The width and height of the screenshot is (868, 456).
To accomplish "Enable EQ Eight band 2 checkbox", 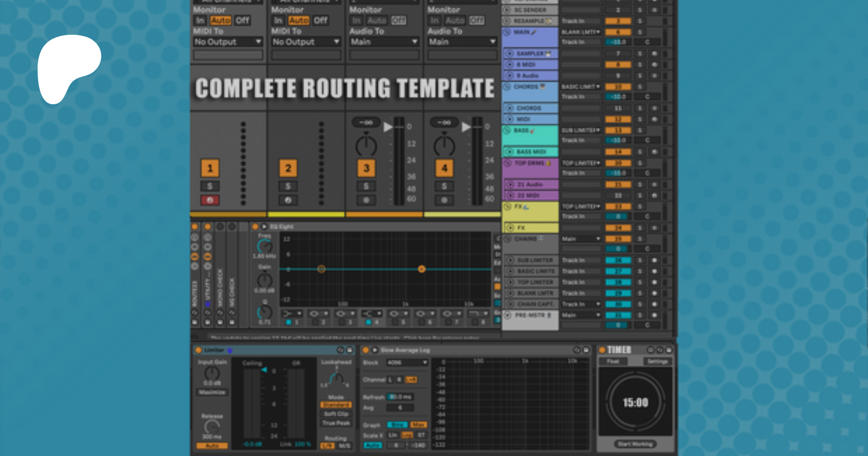I will pyautogui.click(x=315, y=322).
